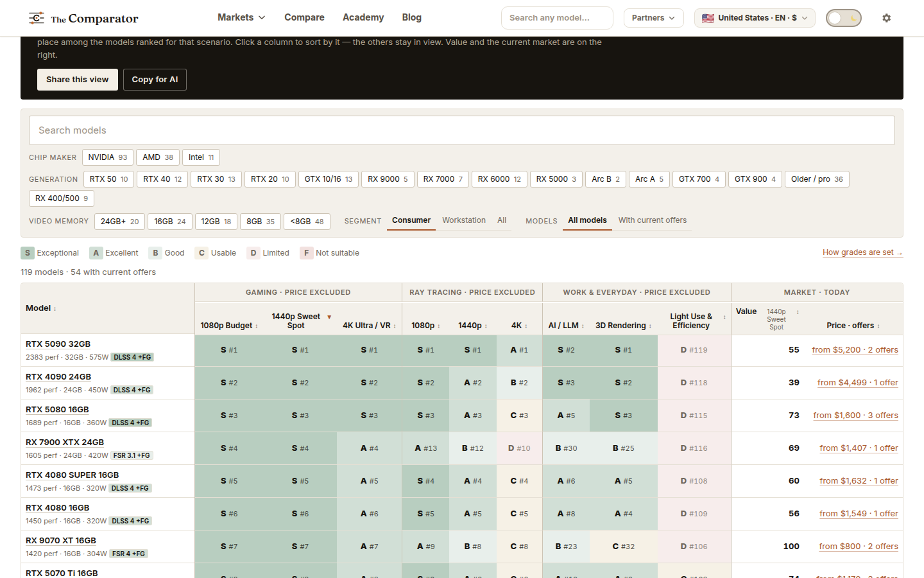924x578 pixels.
Task: Open the from $5,200 · 2 offers link
Action: click(855, 350)
